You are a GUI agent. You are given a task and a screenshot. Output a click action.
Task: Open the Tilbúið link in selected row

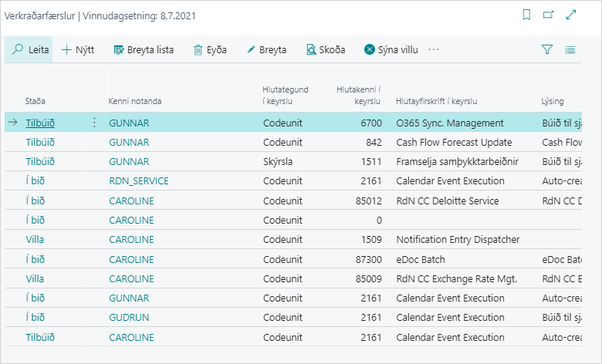pos(40,123)
